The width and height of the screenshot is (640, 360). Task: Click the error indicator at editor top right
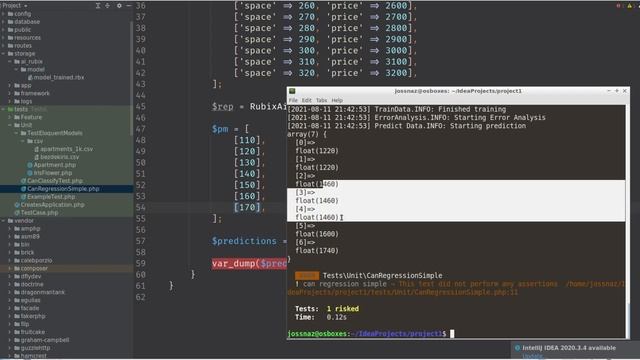click(619, 5)
